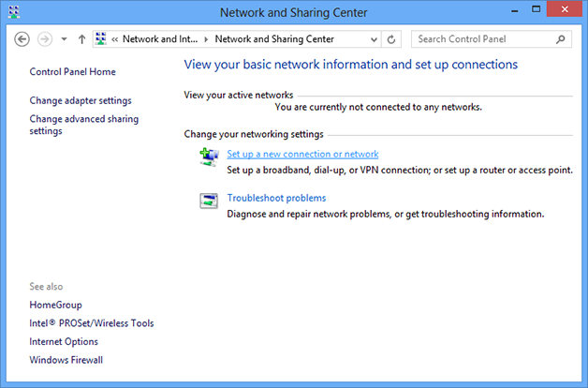Viewport: 588px width, 388px height.
Task: Go to Network and Internet breadcrumb
Action: pyautogui.click(x=160, y=39)
